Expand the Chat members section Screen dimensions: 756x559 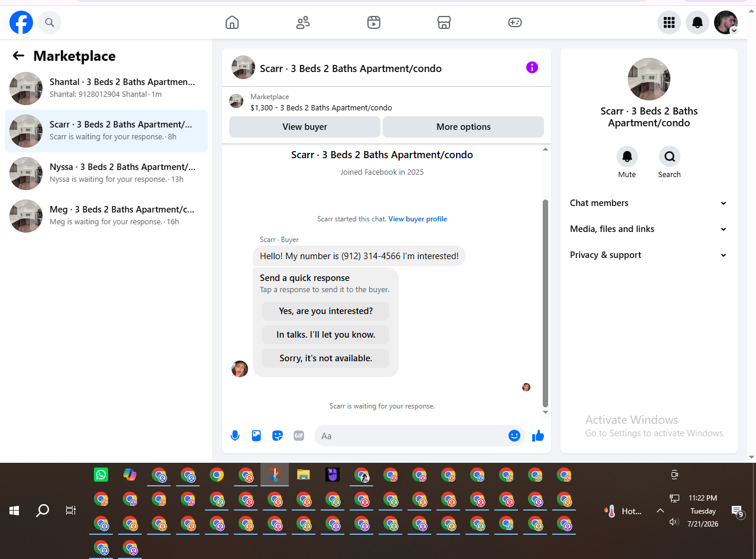point(649,203)
